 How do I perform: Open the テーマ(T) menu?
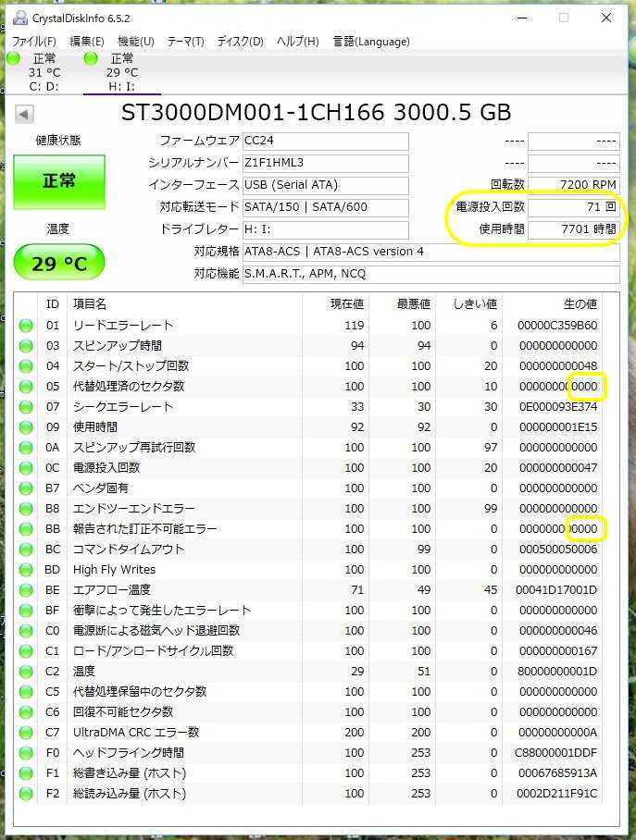(x=185, y=42)
